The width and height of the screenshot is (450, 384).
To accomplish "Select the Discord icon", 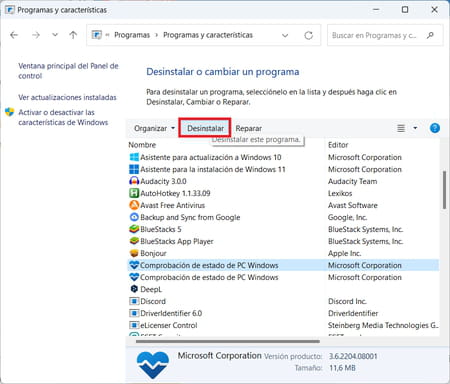I will coord(134,301).
